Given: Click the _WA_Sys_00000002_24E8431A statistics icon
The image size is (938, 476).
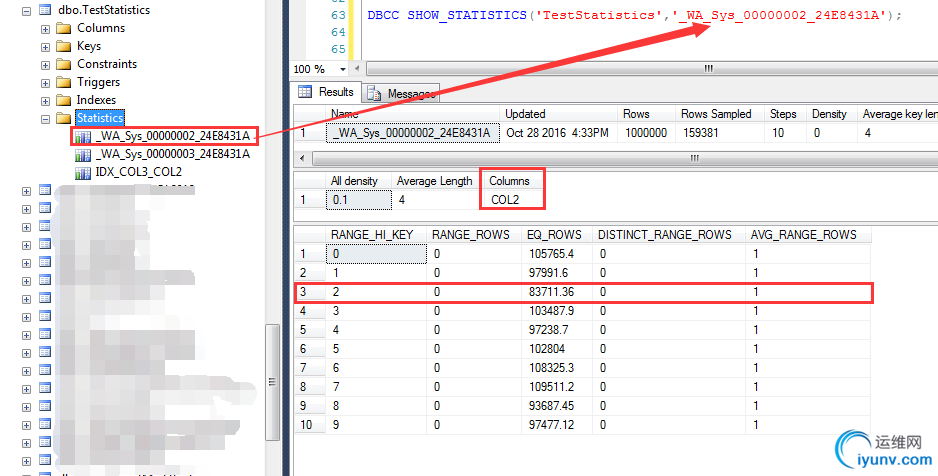Looking at the screenshot, I should [83, 137].
